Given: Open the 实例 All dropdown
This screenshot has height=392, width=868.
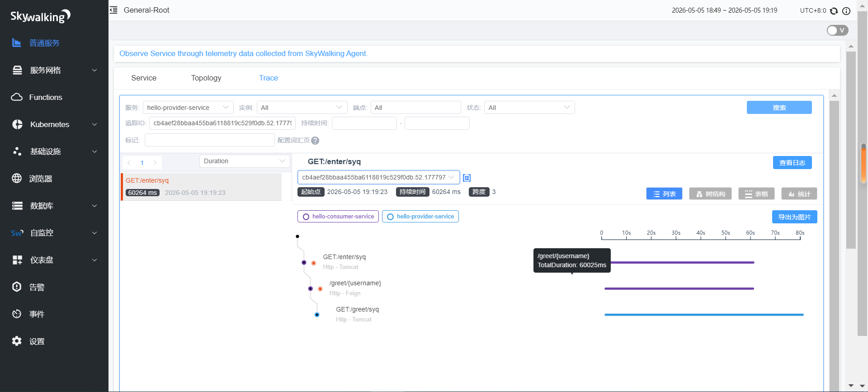Looking at the screenshot, I should 302,108.
